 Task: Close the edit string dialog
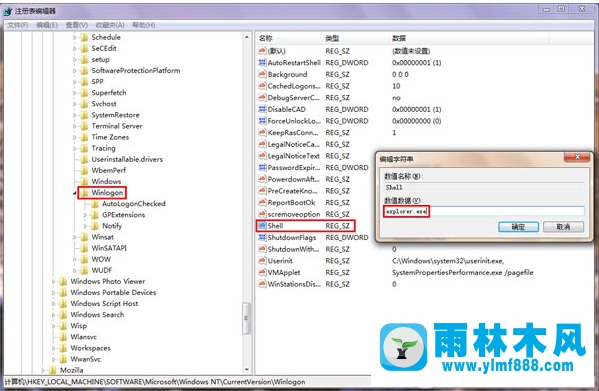pos(577,157)
